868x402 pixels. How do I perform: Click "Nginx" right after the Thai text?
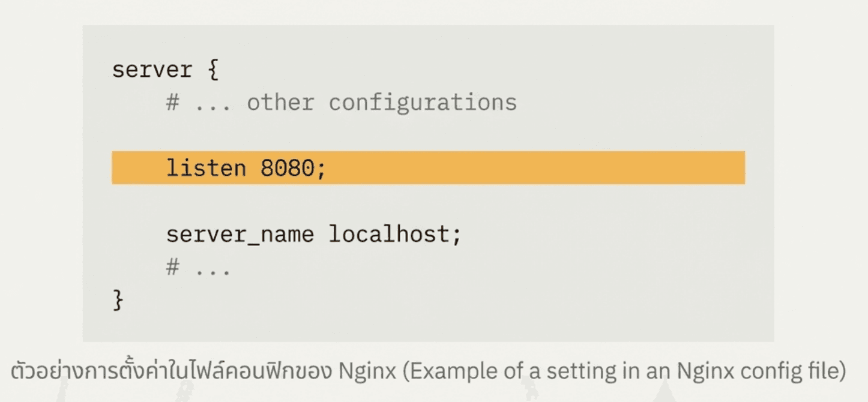coord(367,372)
